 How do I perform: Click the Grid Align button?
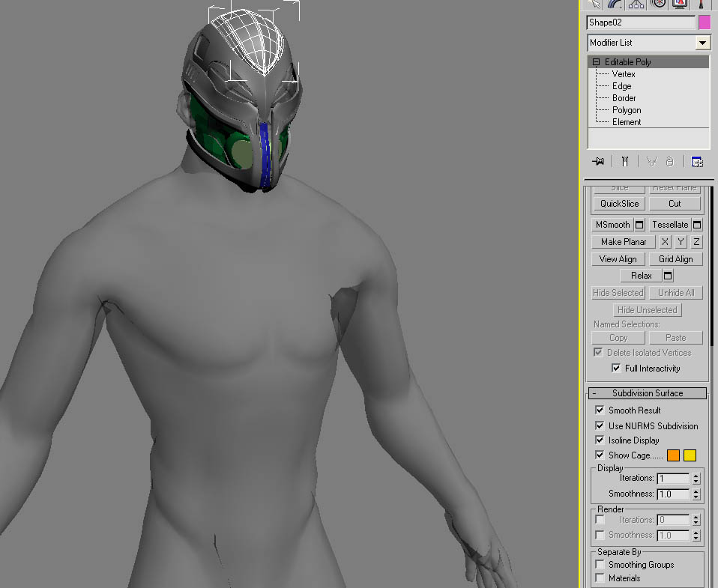[675, 259]
